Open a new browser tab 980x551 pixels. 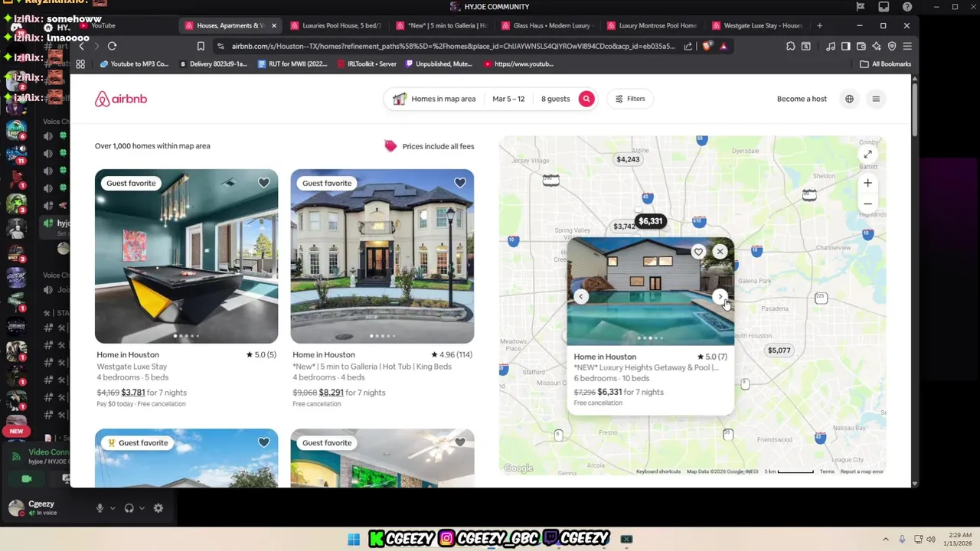pos(819,25)
